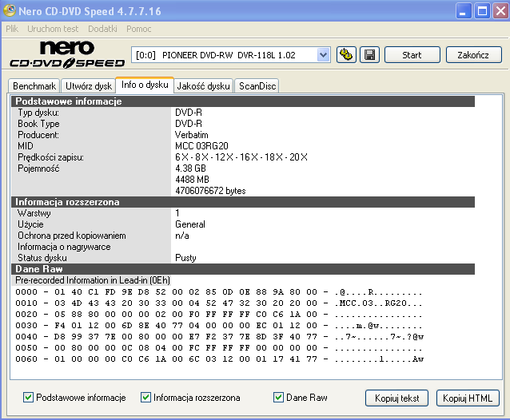Switch to the Benchmark tab
Screen dimensions: 510x420
click(34, 86)
